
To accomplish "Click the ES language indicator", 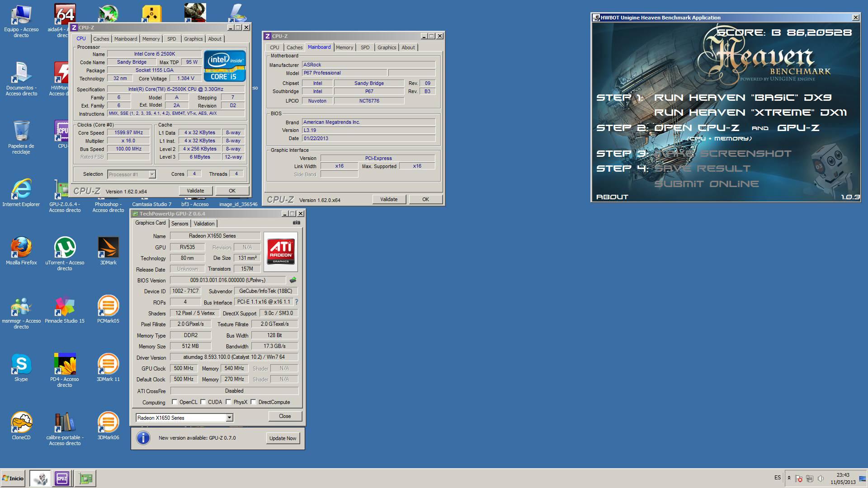I will (778, 478).
